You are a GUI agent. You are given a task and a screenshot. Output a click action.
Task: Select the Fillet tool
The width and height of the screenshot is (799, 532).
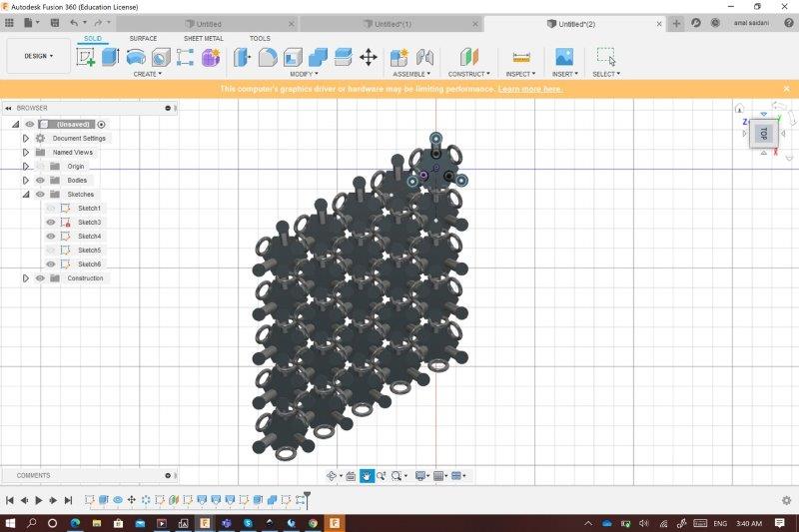(x=268, y=57)
